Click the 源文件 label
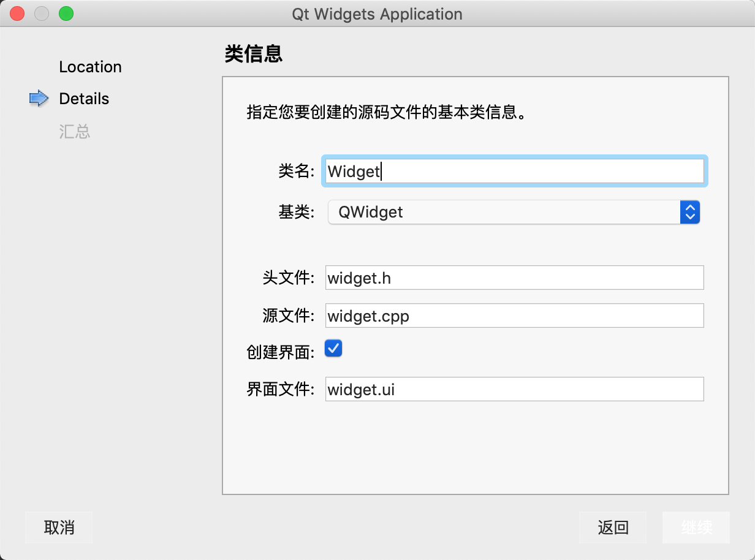Viewport: 755px width, 560px height. (288, 316)
